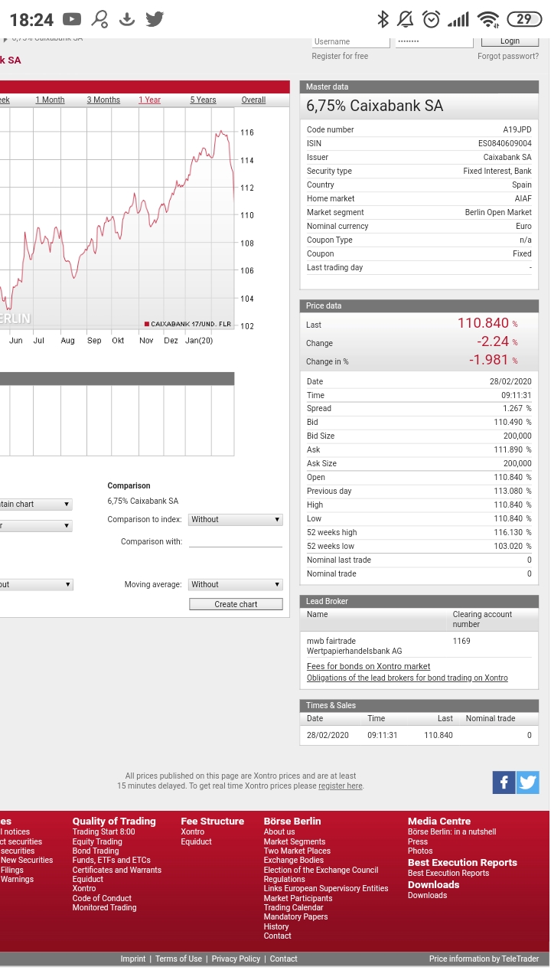Open Press link in Media Centre
This screenshot has height=980, width=551.
[x=418, y=841]
